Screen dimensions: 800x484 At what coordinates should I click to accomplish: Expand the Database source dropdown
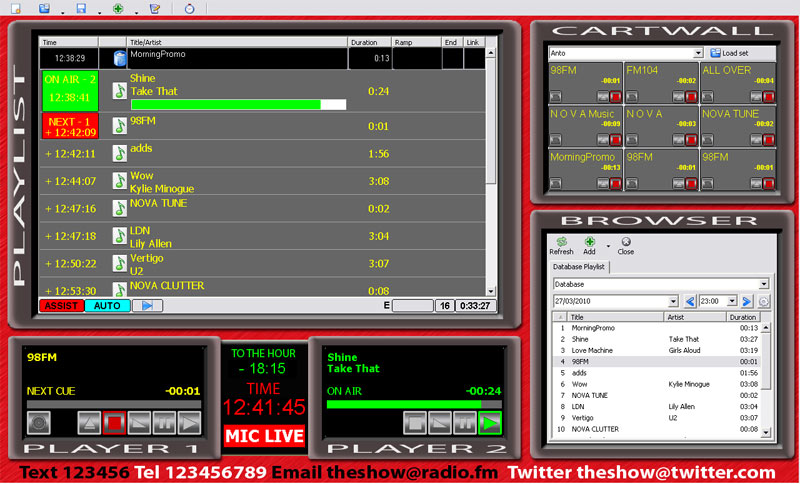tap(763, 284)
